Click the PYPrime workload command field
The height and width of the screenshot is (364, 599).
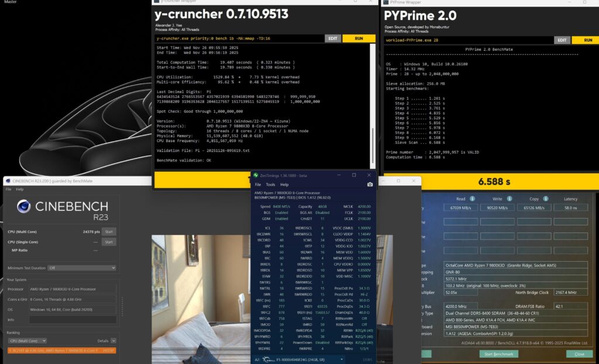pos(469,40)
